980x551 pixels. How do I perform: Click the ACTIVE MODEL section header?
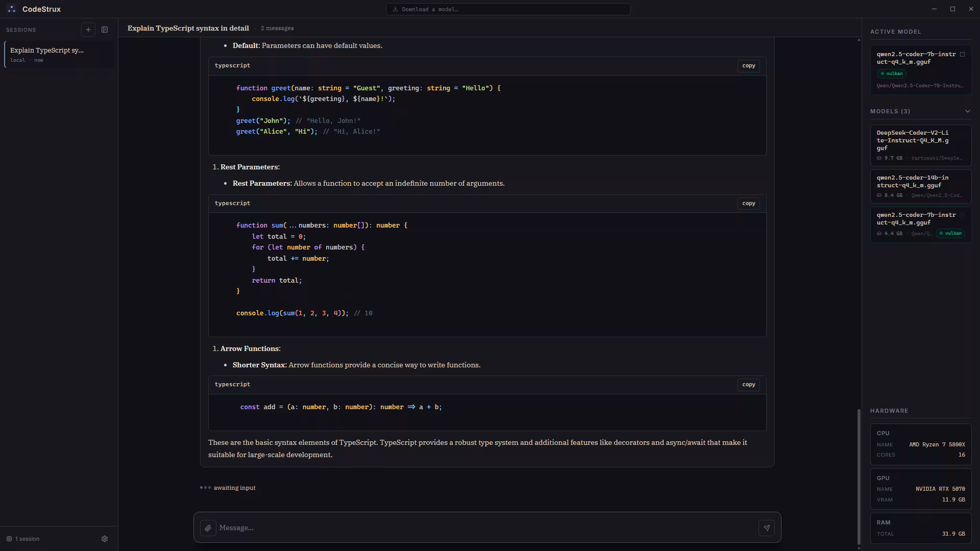(896, 32)
